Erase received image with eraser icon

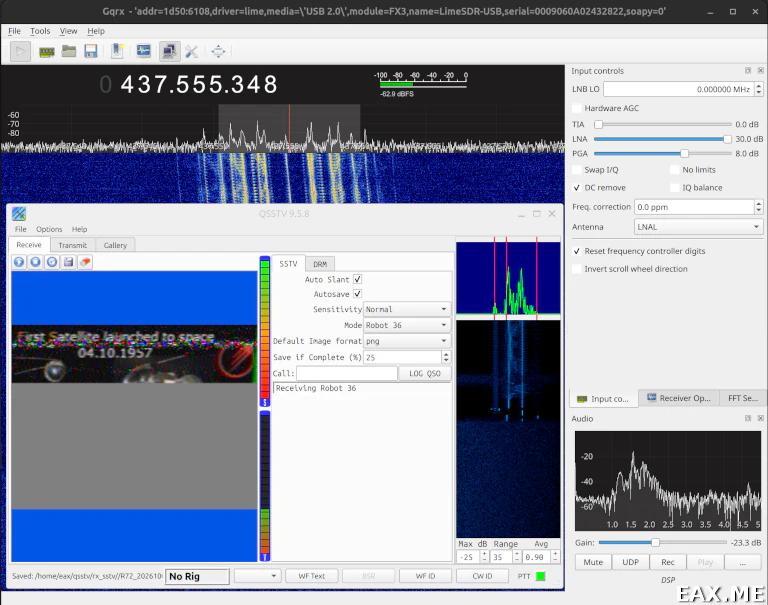[x=85, y=262]
